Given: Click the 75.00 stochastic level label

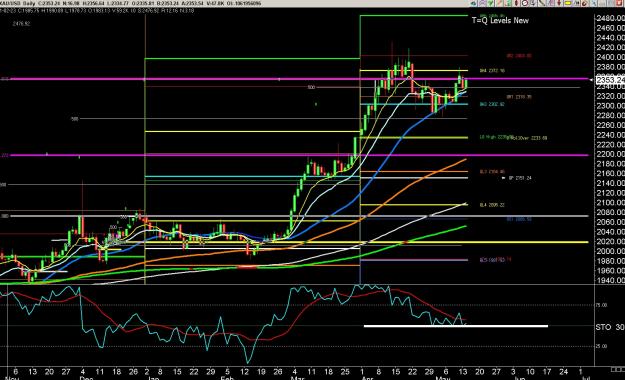Looking at the screenshot, I should (x=602, y=305).
